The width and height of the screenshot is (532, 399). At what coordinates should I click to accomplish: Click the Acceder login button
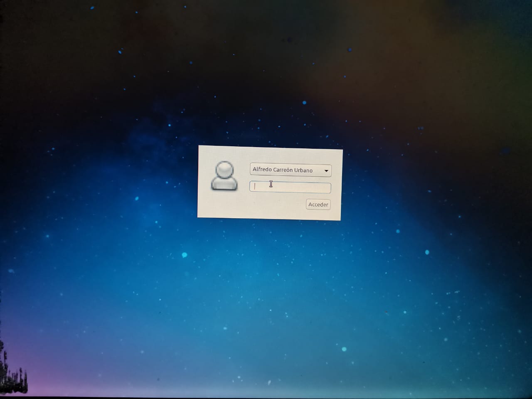[x=318, y=204]
